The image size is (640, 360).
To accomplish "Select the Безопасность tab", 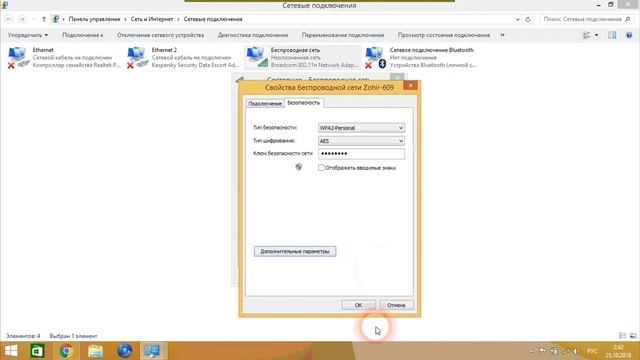I will point(303,103).
